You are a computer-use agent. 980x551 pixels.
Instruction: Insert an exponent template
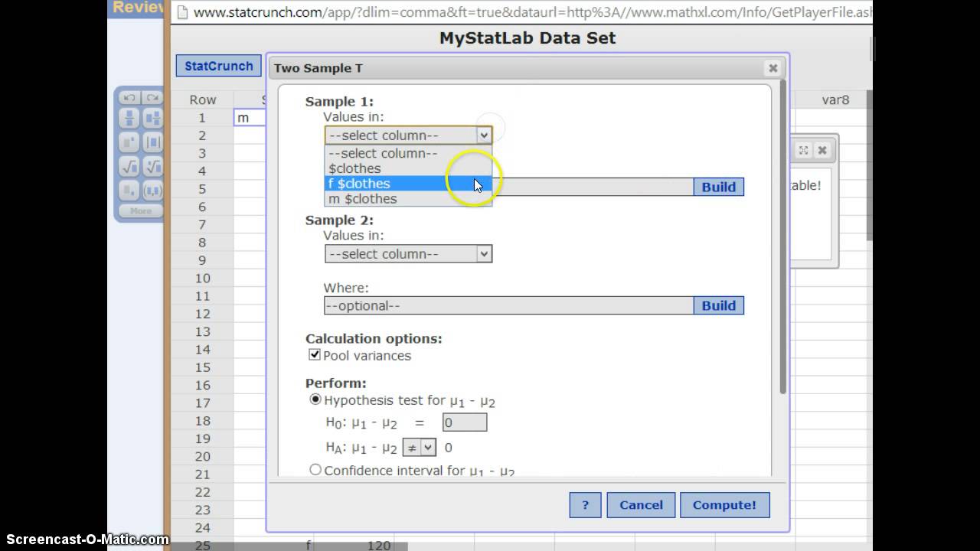(x=129, y=142)
